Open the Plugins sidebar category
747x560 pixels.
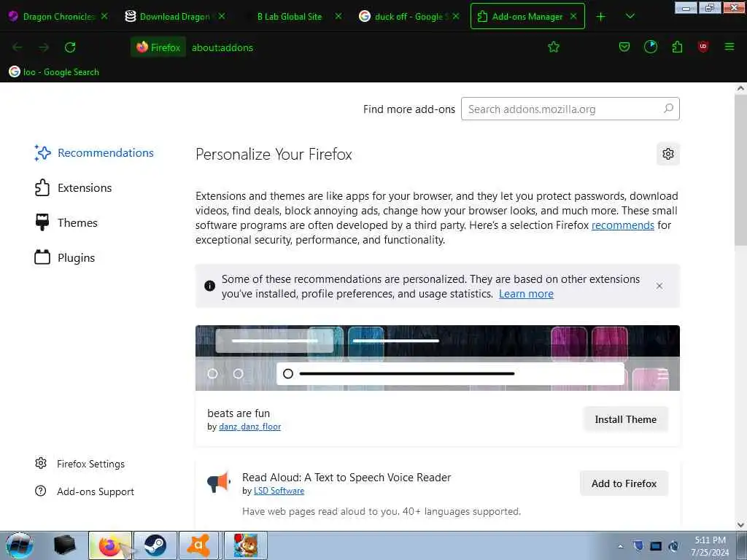(x=65, y=257)
